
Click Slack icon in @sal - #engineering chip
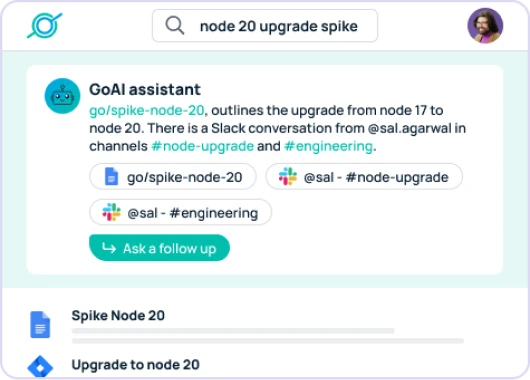(111, 212)
